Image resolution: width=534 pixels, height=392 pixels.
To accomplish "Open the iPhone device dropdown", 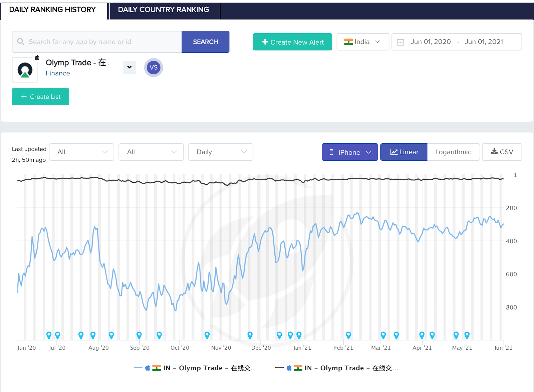I will [x=350, y=152].
